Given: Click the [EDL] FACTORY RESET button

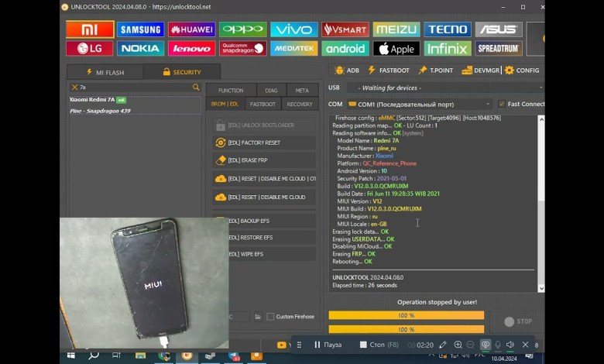Looking at the screenshot, I should point(263,143).
